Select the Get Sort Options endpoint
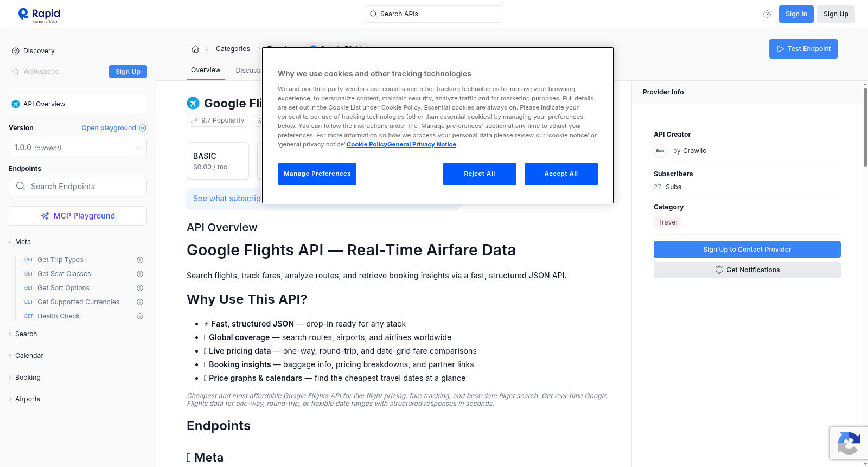The image size is (868, 467). tap(63, 288)
